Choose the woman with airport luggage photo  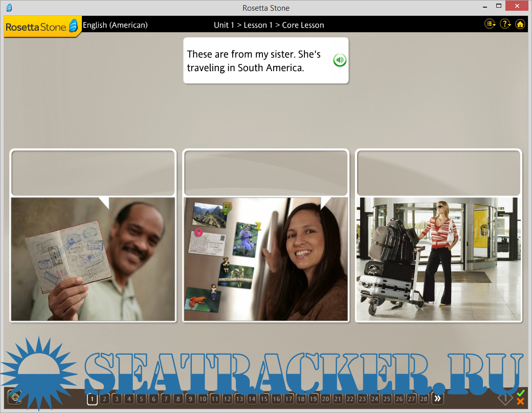pos(438,259)
